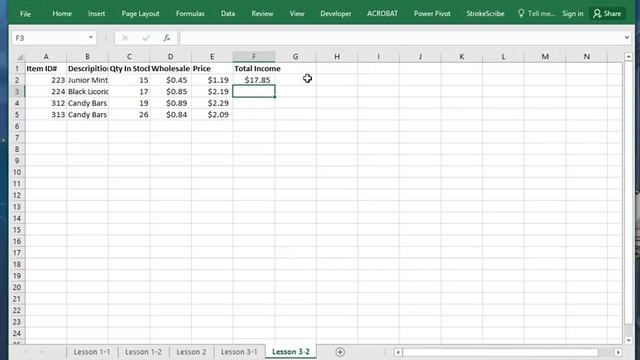Switch to the Lesson 3-1 sheet
The height and width of the screenshot is (360, 640).
[x=239, y=352]
